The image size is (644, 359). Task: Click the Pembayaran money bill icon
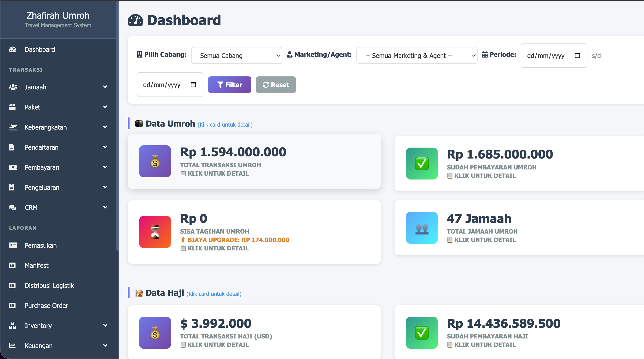pos(13,167)
